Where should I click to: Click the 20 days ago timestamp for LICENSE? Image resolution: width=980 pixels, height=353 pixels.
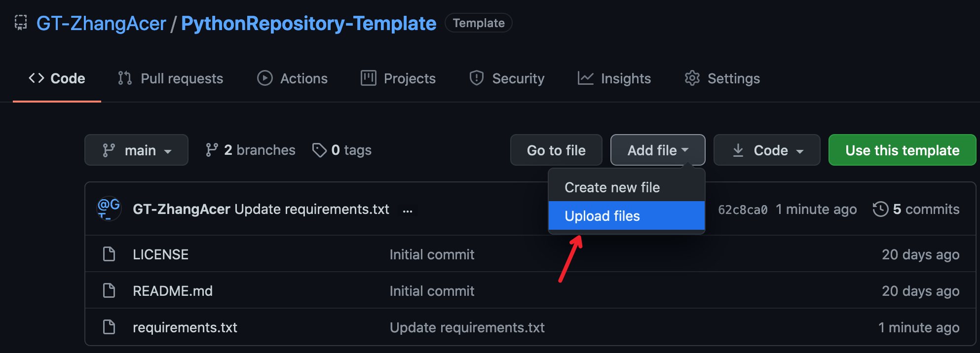tap(921, 254)
